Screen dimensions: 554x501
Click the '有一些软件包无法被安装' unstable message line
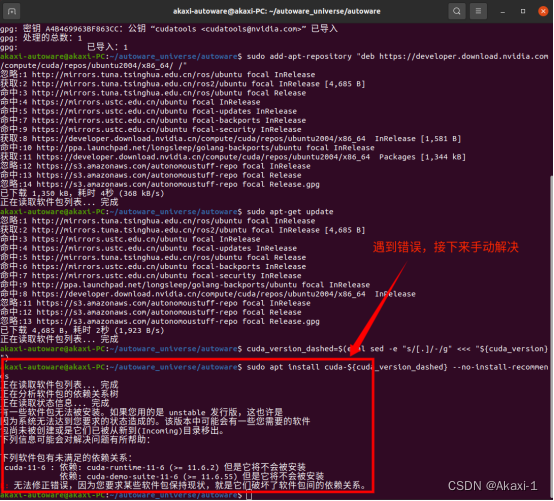click(142, 412)
